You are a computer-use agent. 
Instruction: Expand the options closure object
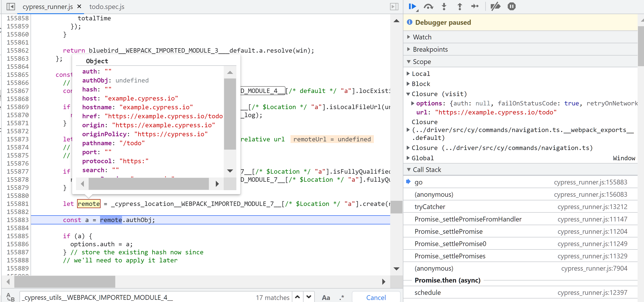[413, 103]
